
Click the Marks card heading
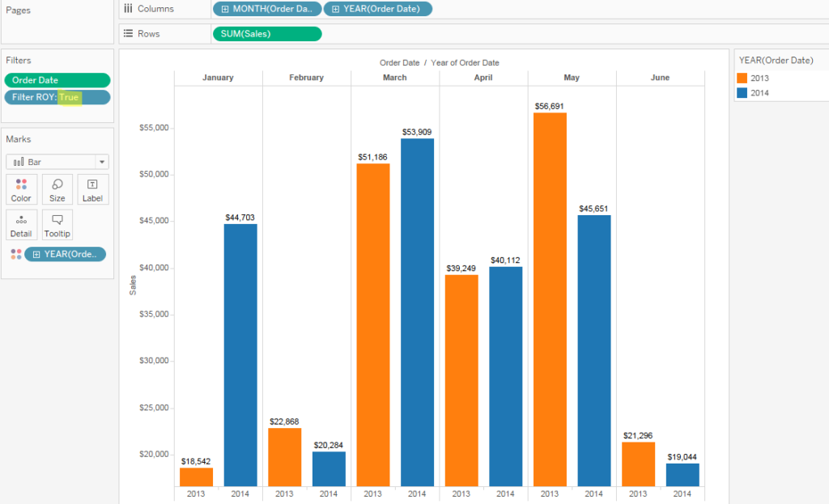[19, 139]
